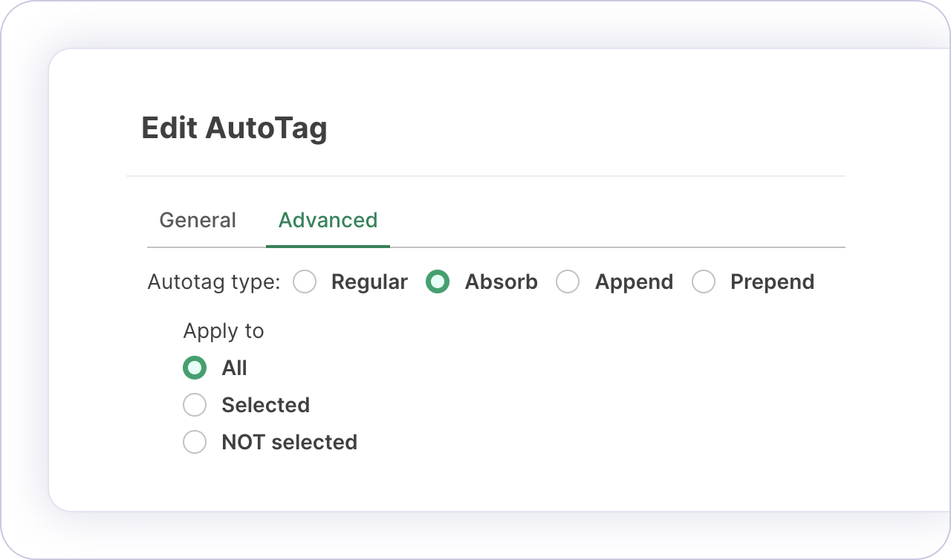The height and width of the screenshot is (560, 951).
Task: Click the Autotag type label
Action: 214,282
